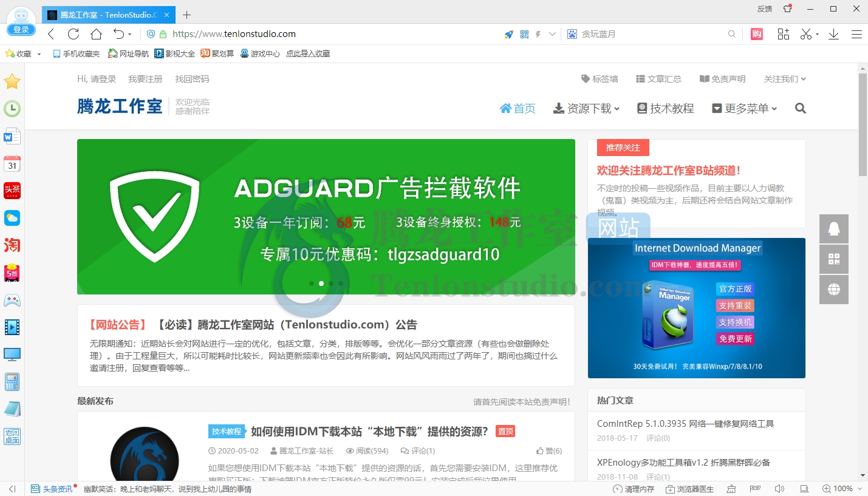868x496 pixels.
Task: Open the 游戏中心 bookmark
Action: click(260, 53)
